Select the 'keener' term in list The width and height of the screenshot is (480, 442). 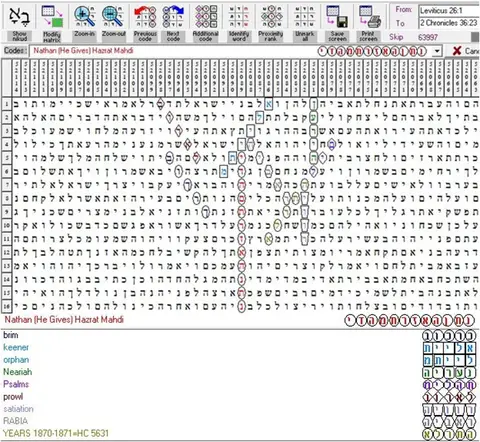(16, 347)
